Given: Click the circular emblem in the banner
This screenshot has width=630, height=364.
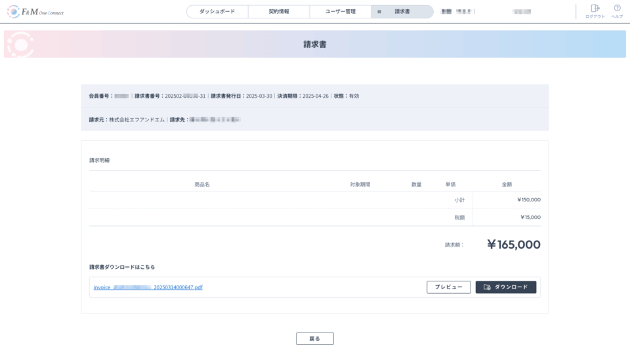Looking at the screenshot, I should coord(19,44).
